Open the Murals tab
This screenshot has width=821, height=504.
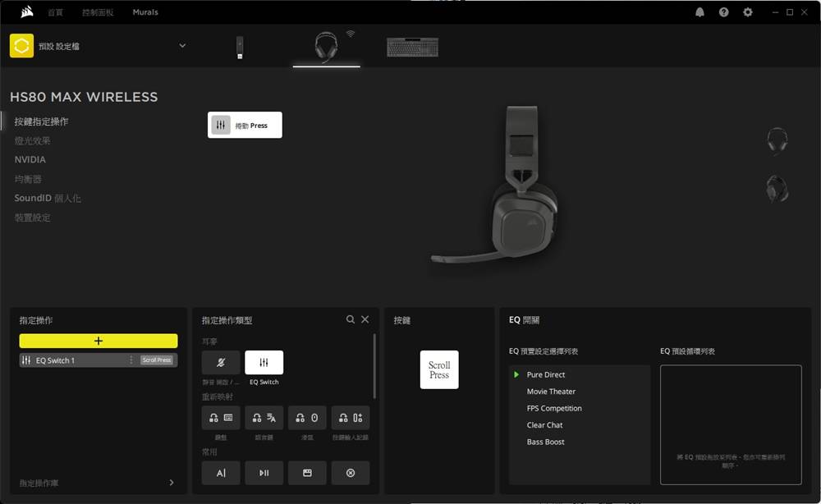click(145, 12)
